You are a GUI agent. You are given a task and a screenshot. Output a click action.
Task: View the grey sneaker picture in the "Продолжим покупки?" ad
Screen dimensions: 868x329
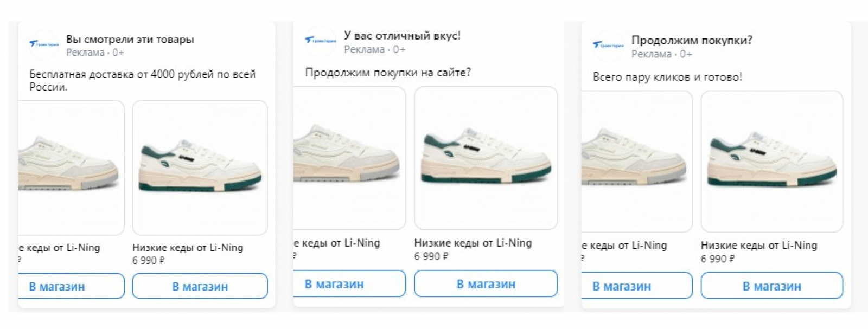(636, 161)
